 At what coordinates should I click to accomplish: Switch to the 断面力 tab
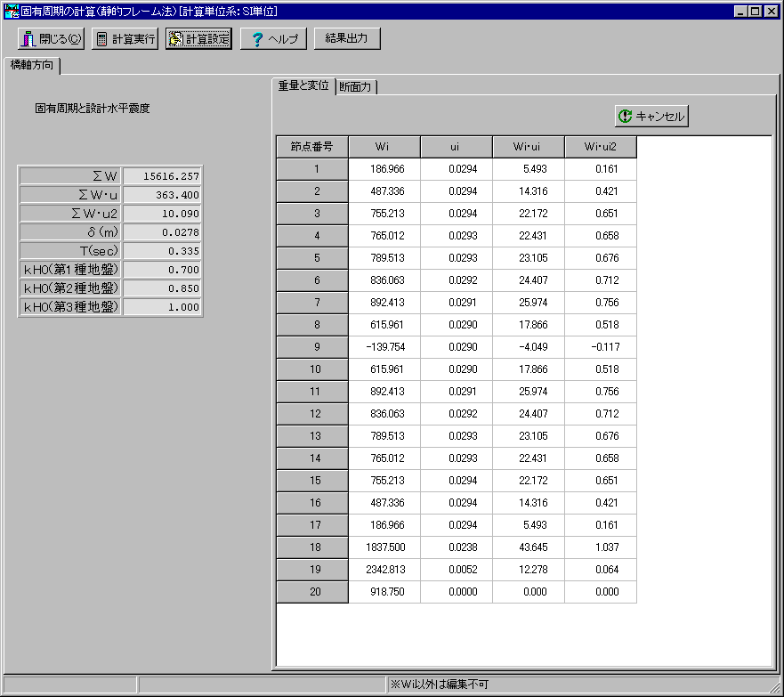pos(355,86)
